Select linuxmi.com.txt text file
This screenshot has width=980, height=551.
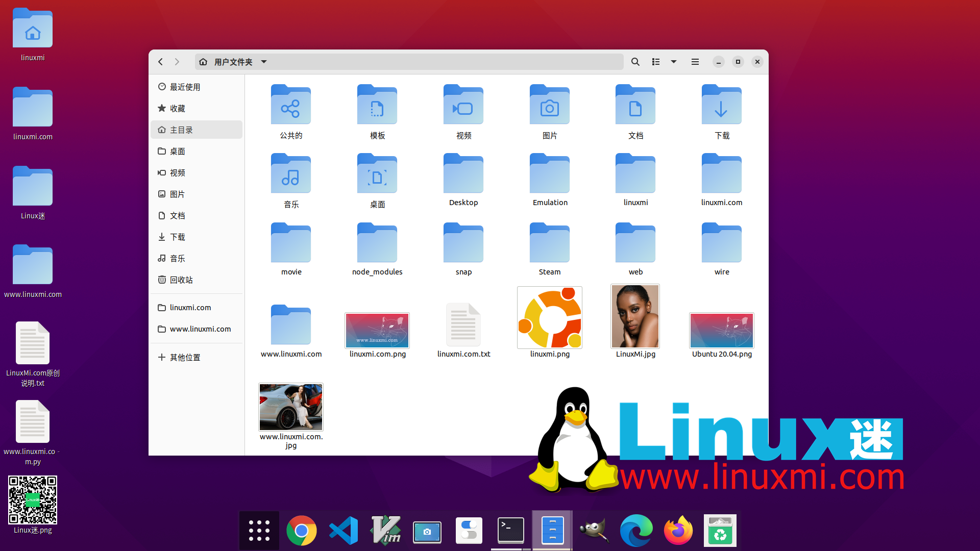pos(463,325)
